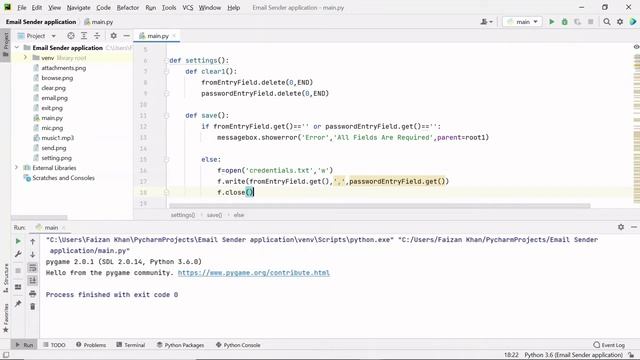Select clear.png file

point(53,88)
